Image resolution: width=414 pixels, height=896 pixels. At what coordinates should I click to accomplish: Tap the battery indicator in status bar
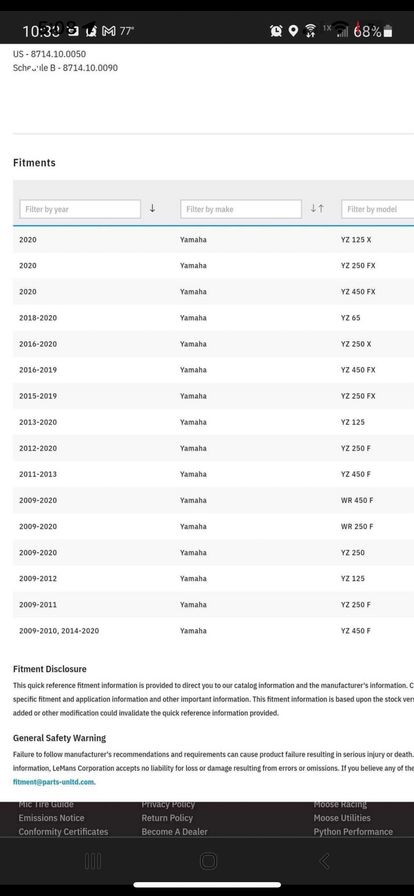click(388, 31)
